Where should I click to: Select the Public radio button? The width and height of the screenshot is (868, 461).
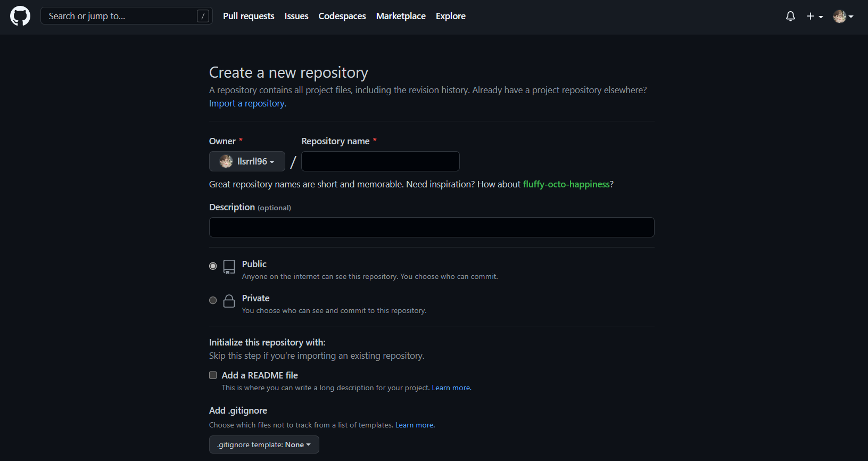(213, 266)
